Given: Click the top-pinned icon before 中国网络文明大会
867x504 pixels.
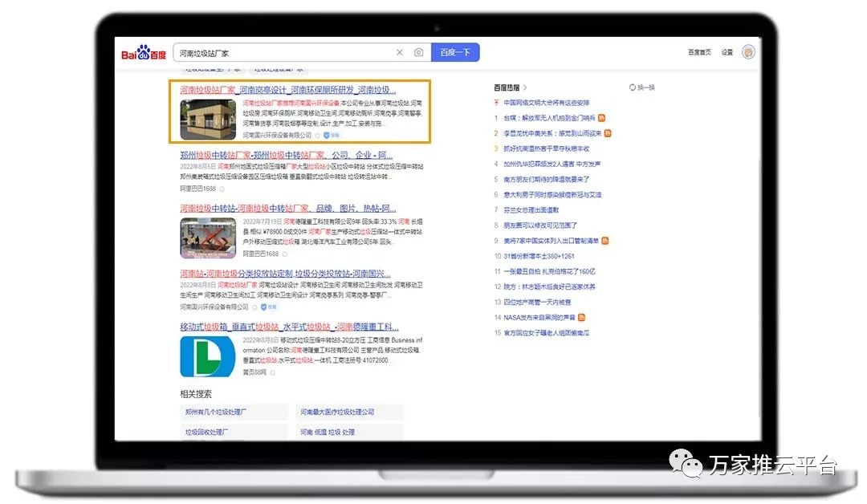Looking at the screenshot, I should tap(497, 103).
